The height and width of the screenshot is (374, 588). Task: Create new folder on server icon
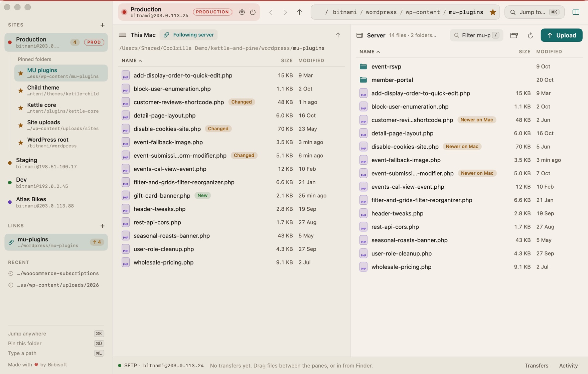click(x=514, y=35)
